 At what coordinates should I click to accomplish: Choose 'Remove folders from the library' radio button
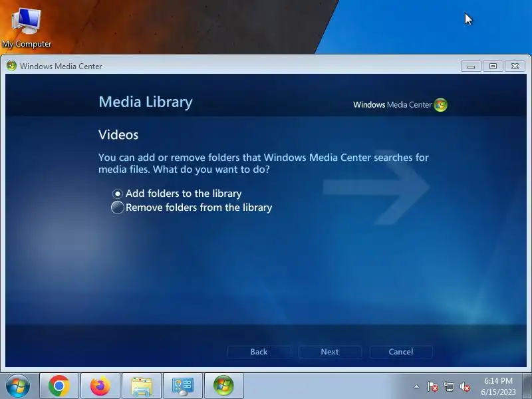click(118, 207)
